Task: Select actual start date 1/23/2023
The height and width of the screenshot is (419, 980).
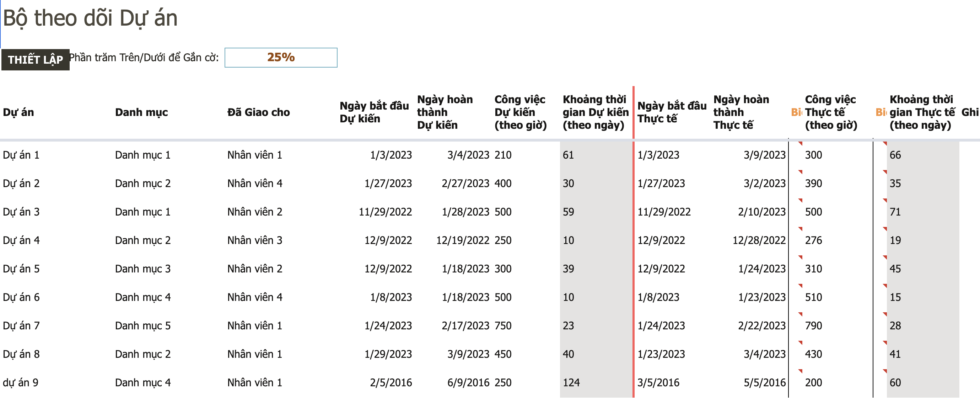Action: [661, 354]
